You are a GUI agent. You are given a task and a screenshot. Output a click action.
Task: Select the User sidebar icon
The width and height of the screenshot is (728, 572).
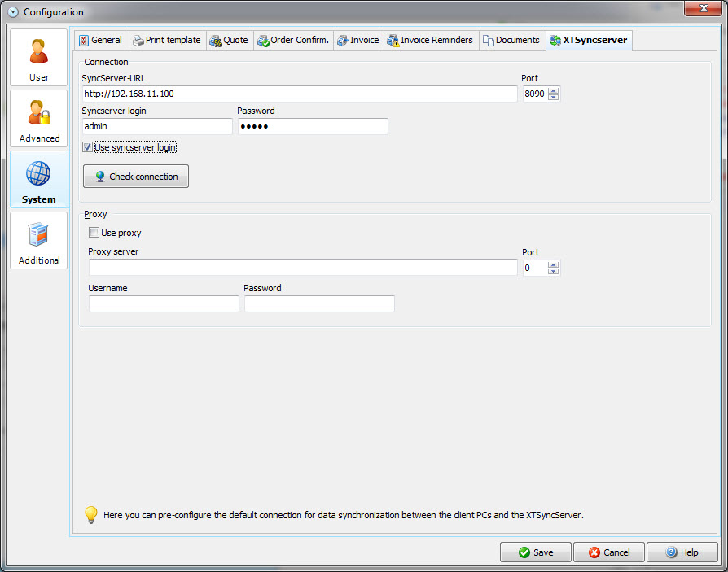click(x=38, y=51)
